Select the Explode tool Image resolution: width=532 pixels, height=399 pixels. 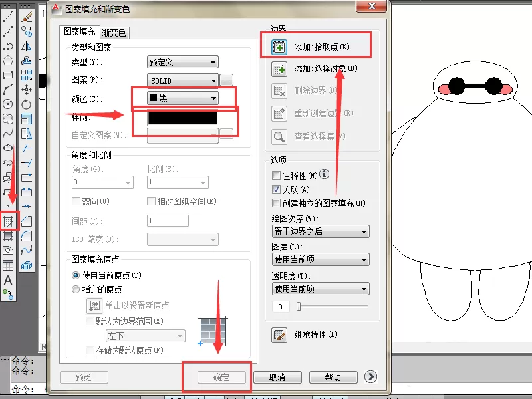(27, 265)
